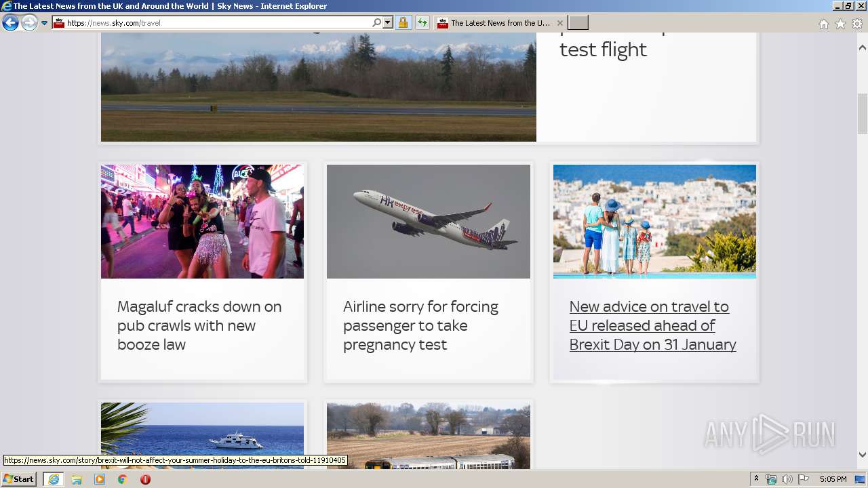Open the Magaluf nightlife street photo
The height and width of the screenshot is (488, 868).
coord(202,222)
